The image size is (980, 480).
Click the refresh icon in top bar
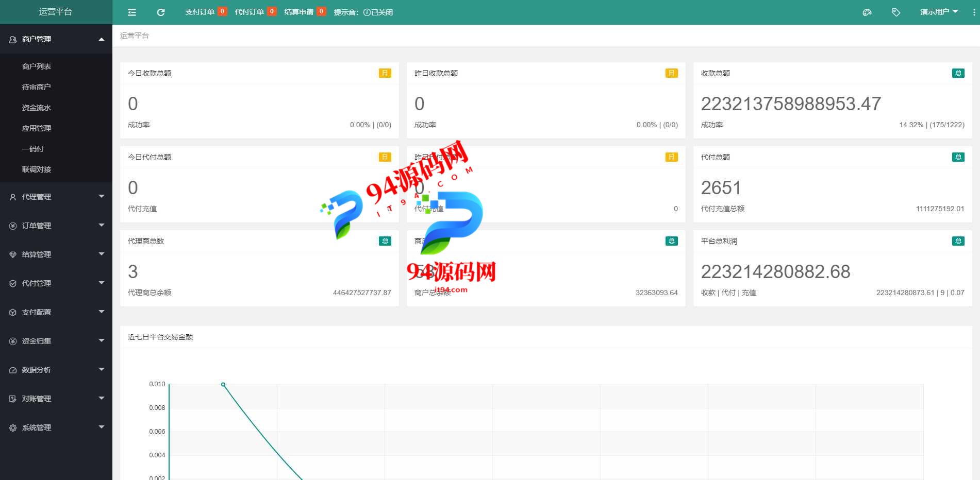[161, 12]
